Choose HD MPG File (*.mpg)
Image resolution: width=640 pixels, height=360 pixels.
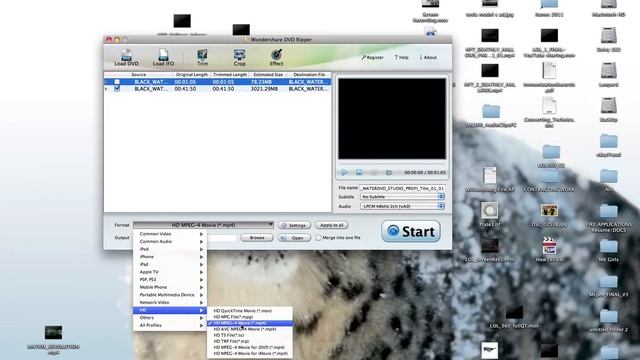click(250, 317)
